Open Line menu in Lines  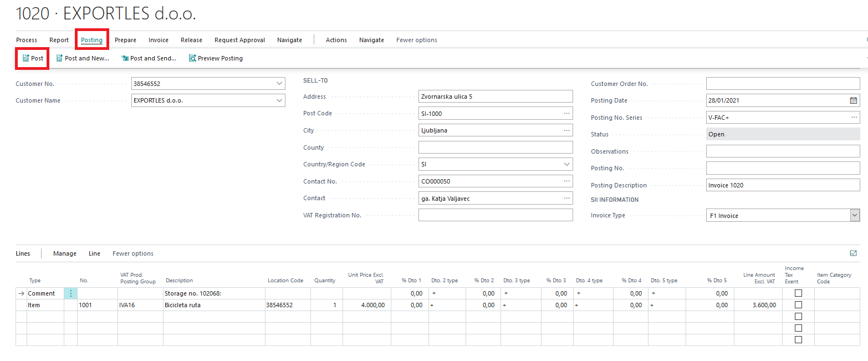(94, 253)
